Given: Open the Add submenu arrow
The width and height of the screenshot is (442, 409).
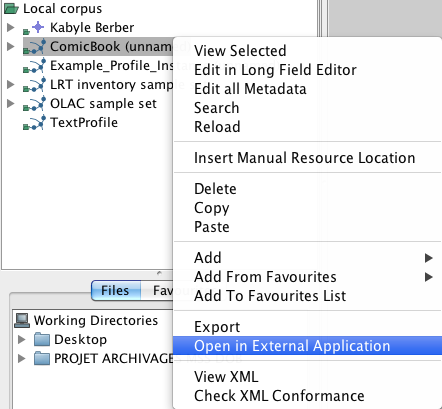Looking at the screenshot, I should click(x=429, y=258).
